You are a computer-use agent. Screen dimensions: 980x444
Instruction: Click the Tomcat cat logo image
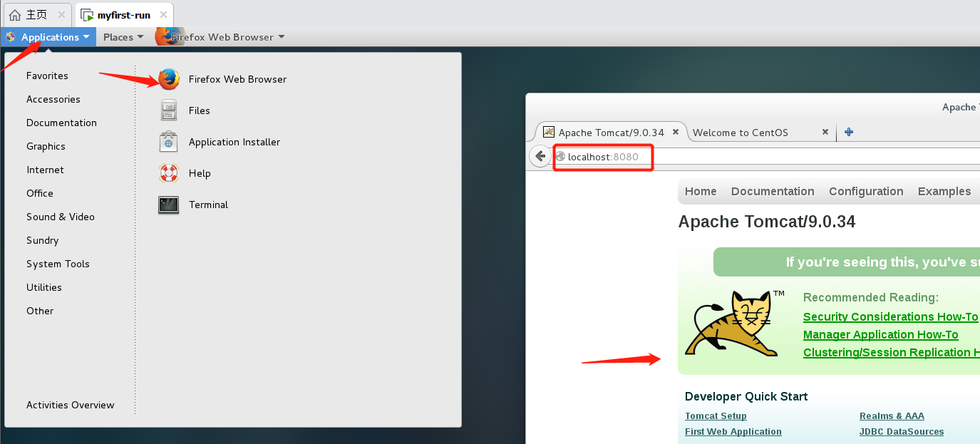click(x=734, y=323)
